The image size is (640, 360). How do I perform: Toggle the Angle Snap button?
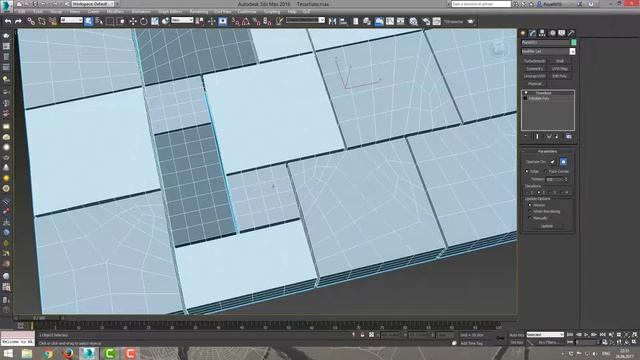click(x=246, y=21)
